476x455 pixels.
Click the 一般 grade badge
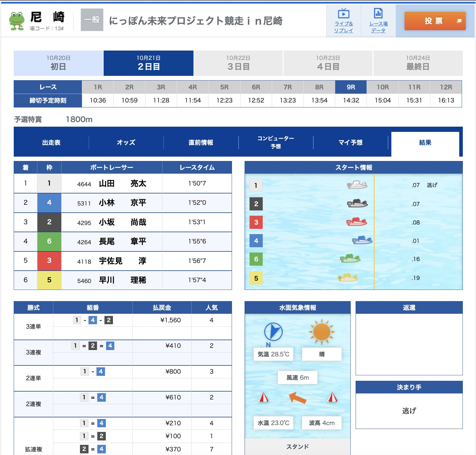[x=92, y=20]
